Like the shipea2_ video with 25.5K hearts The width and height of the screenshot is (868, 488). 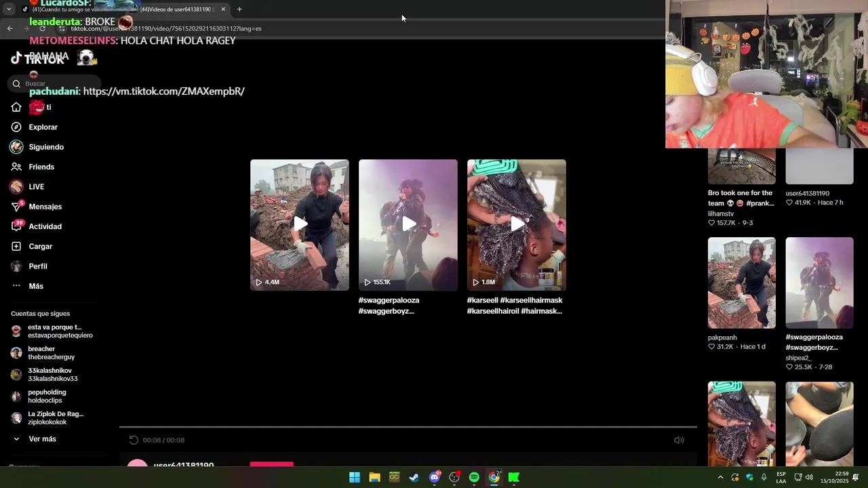[789, 367]
